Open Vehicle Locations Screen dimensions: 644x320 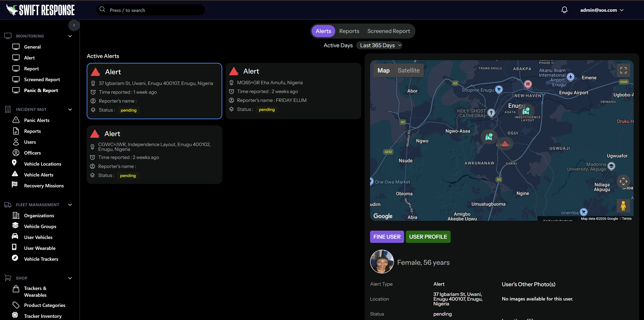pyautogui.click(x=42, y=164)
